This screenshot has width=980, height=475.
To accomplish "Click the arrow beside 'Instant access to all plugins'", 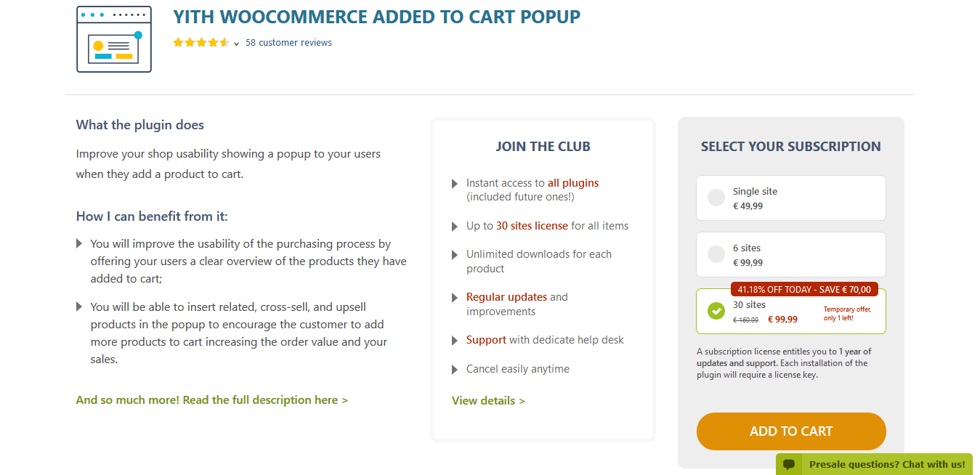I will (455, 184).
